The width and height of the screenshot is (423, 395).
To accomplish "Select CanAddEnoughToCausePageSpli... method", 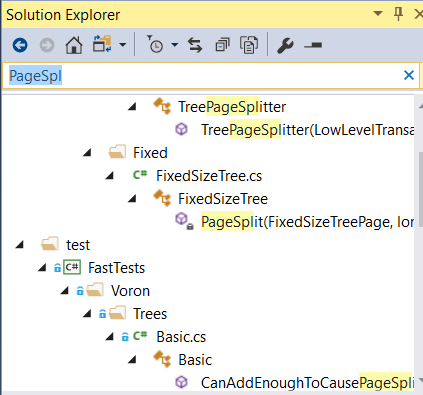I will coord(307,383).
